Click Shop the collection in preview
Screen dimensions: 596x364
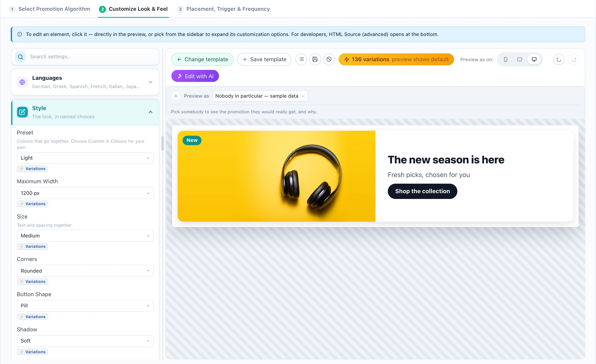[x=422, y=191]
